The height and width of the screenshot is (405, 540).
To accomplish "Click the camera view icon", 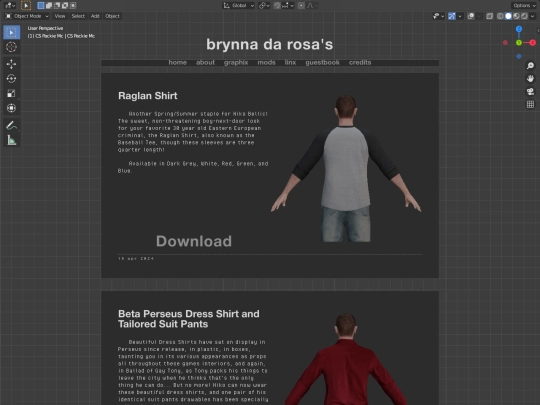I will point(530,91).
